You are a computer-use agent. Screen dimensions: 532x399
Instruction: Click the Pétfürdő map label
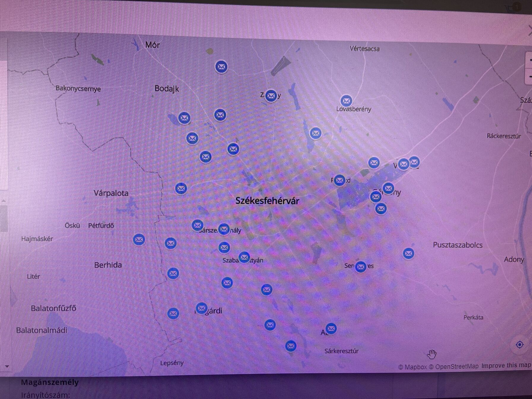101,225
